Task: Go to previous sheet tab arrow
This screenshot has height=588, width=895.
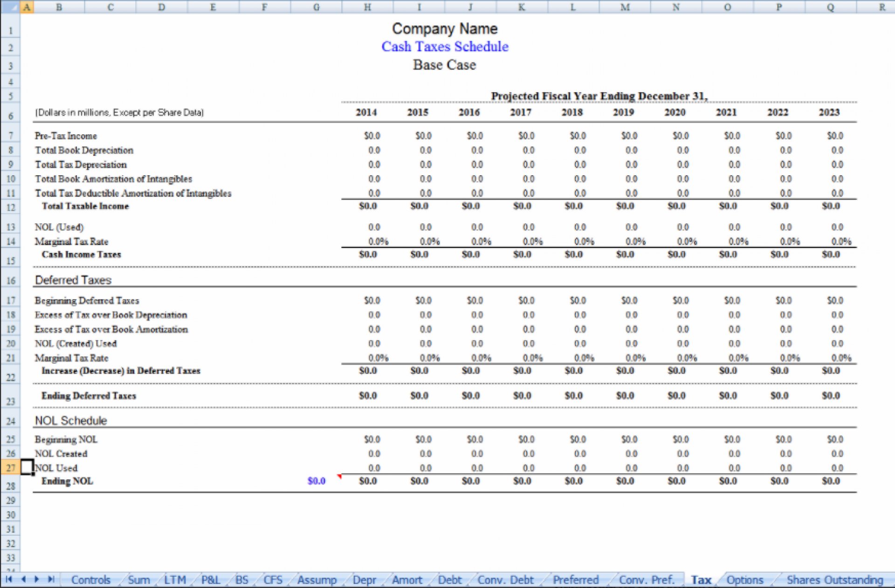Action: (23, 579)
